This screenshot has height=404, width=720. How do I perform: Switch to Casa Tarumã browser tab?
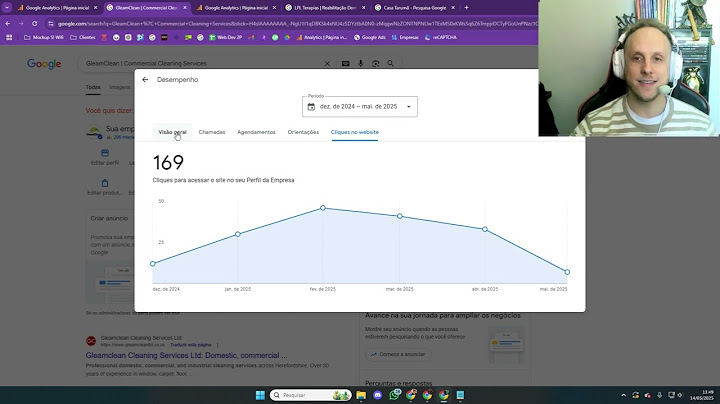[415, 8]
